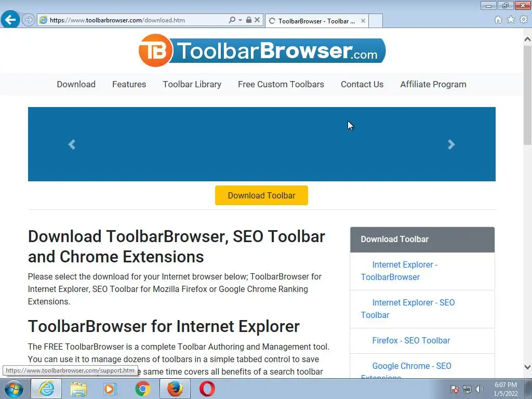
Task: Open the Free Custom Toolbars menu item
Action: (x=281, y=84)
